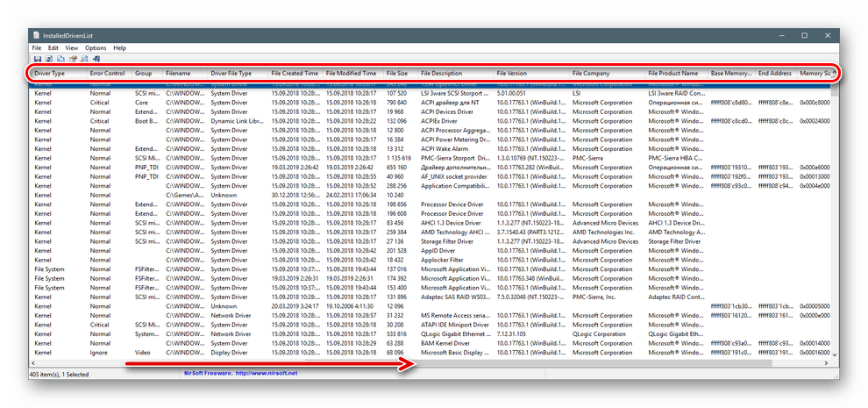This screenshot has height=408, width=868.
Task: Click the Storage Filter Driver description cell
Action: pos(447,241)
